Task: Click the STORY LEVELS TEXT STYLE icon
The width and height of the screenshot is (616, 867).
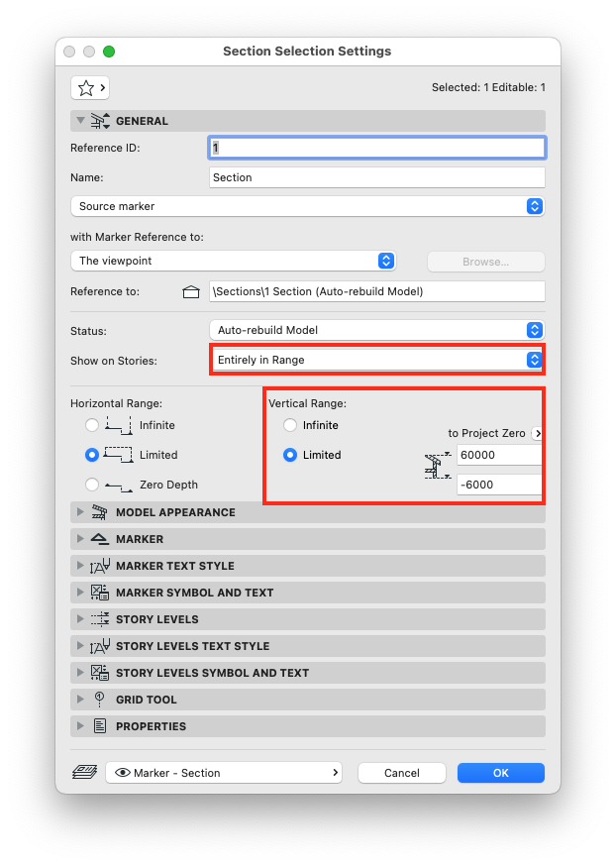Action: click(x=99, y=645)
